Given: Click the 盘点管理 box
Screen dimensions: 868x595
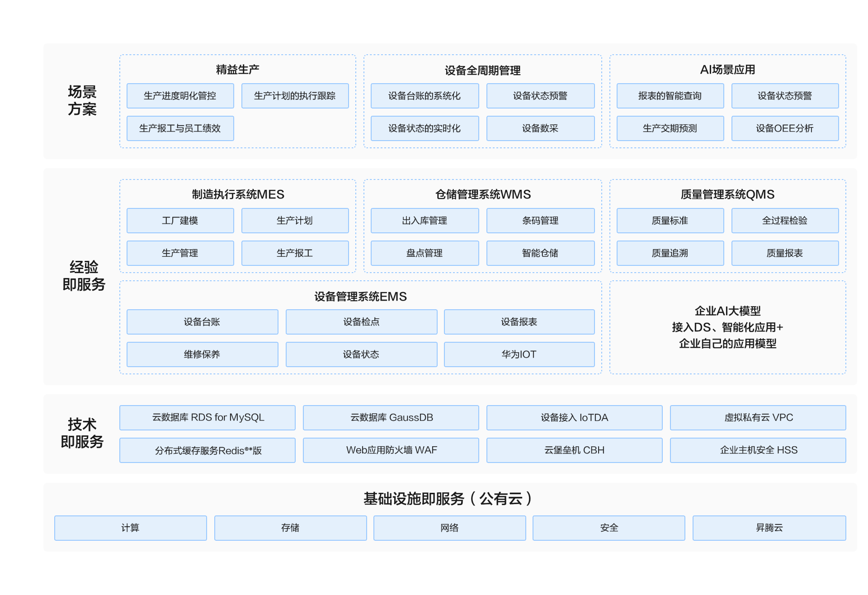Looking at the screenshot, I should pyautogui.click(x=425, y=253).
